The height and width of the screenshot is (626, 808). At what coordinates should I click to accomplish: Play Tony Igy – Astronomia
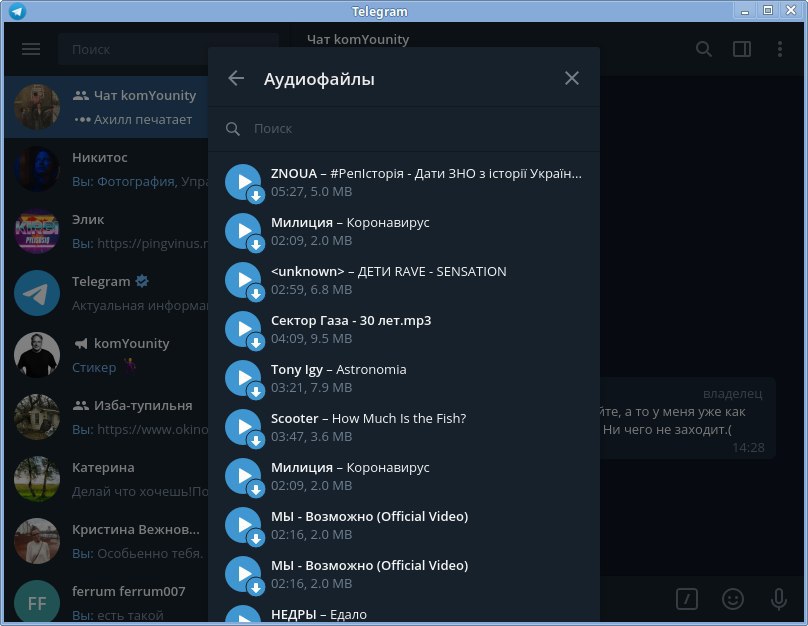click(x=243, y=378)
